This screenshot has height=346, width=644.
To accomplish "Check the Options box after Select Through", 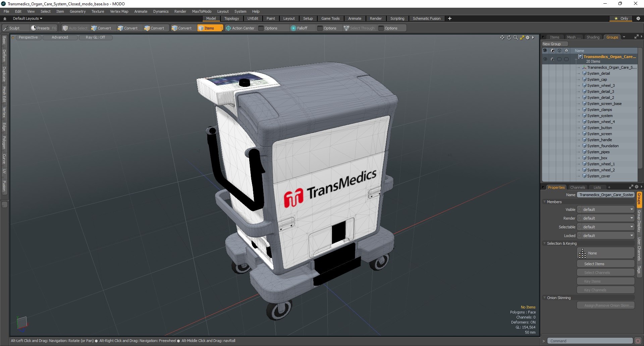I will pyautogui.click(x=381, y=28).
